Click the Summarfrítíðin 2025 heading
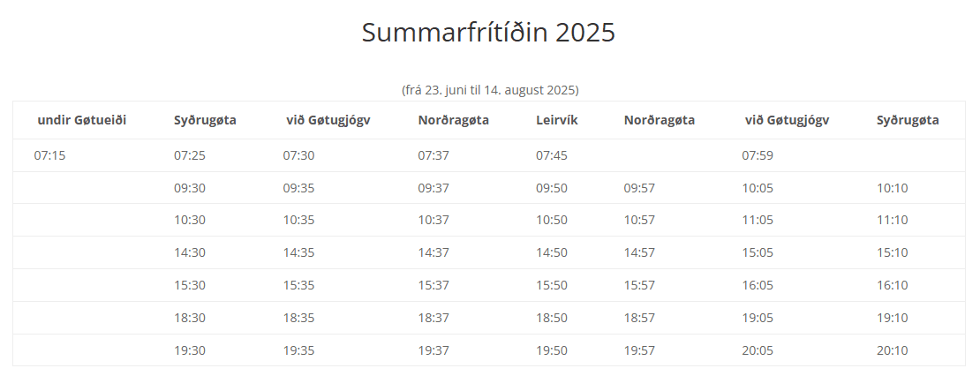 [489, 32]
